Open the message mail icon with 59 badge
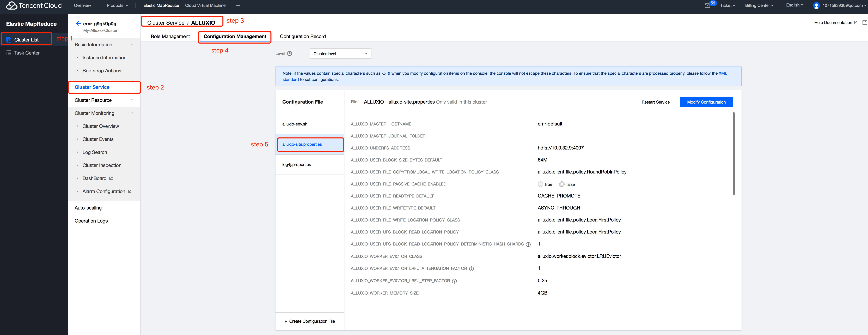The image size is (868, 335). point(707,5)
